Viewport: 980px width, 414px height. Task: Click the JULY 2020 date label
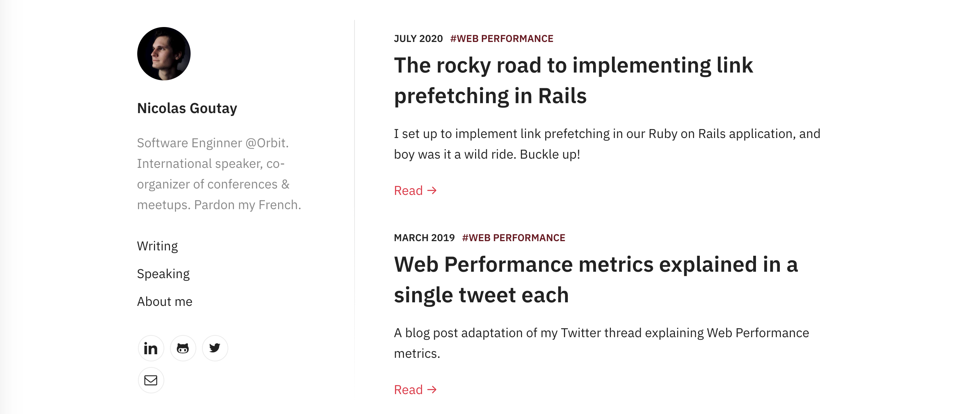tap(418, 39)
